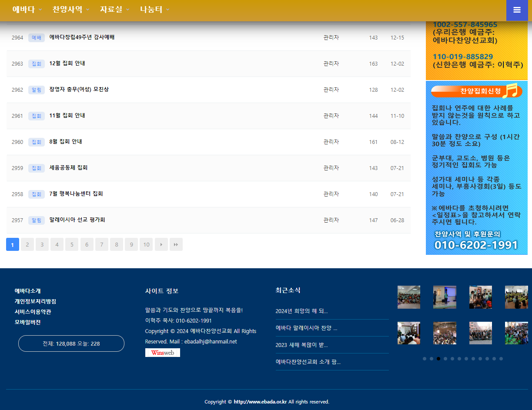The height and width of the screenshot is (410, 532).
Task: Go to next page arrow in pagination
Action: click(x=161, y=245)
